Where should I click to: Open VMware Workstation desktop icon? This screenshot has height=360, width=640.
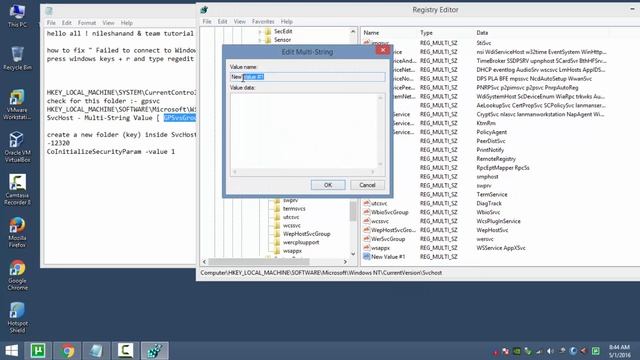(x=17, y=104)
